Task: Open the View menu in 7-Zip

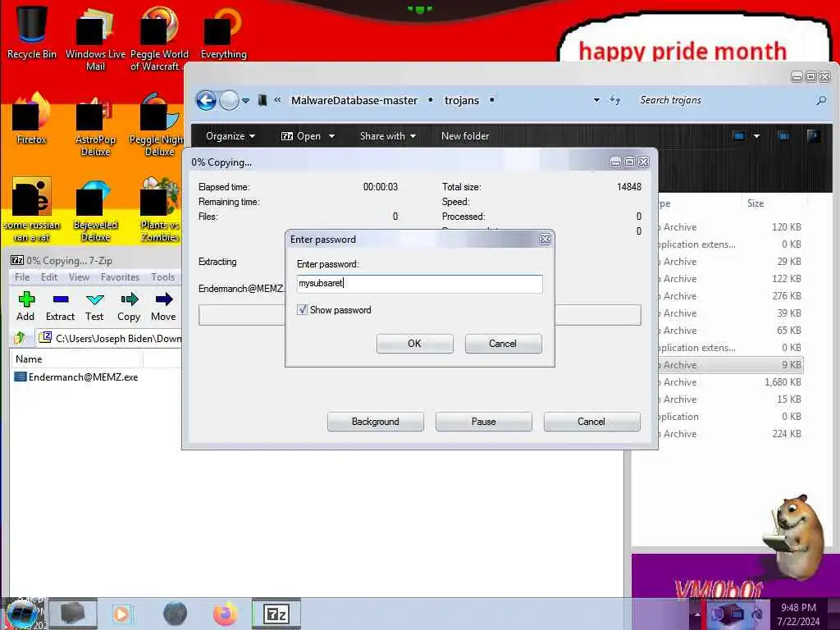Action: [79, 277]
